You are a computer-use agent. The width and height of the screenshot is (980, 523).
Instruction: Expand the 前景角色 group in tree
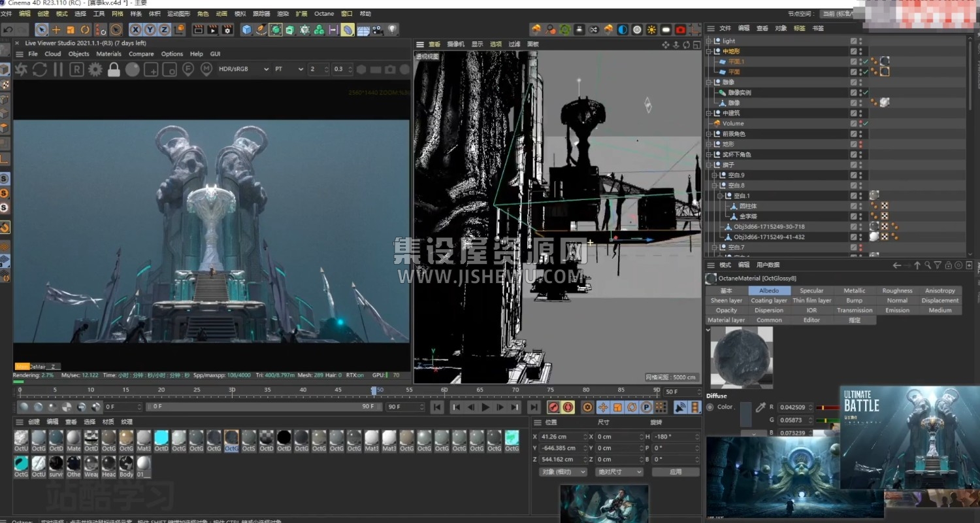[709, 134]
